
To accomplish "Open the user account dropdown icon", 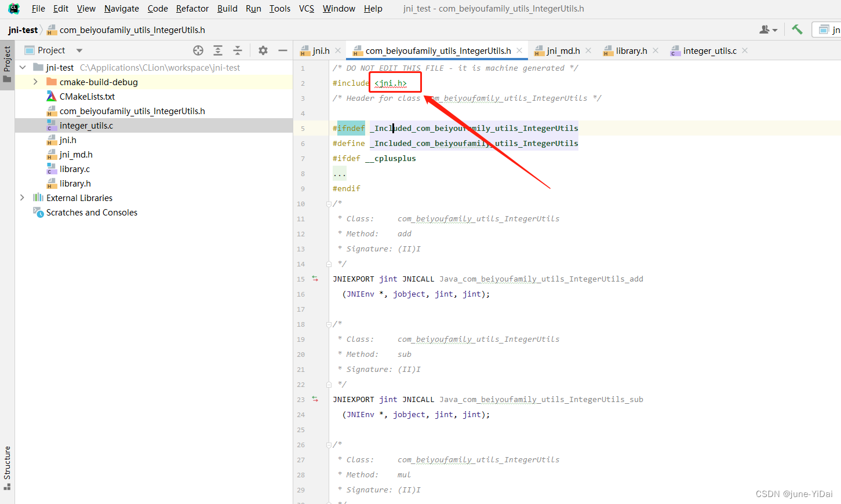I will [x=768, y=30].
